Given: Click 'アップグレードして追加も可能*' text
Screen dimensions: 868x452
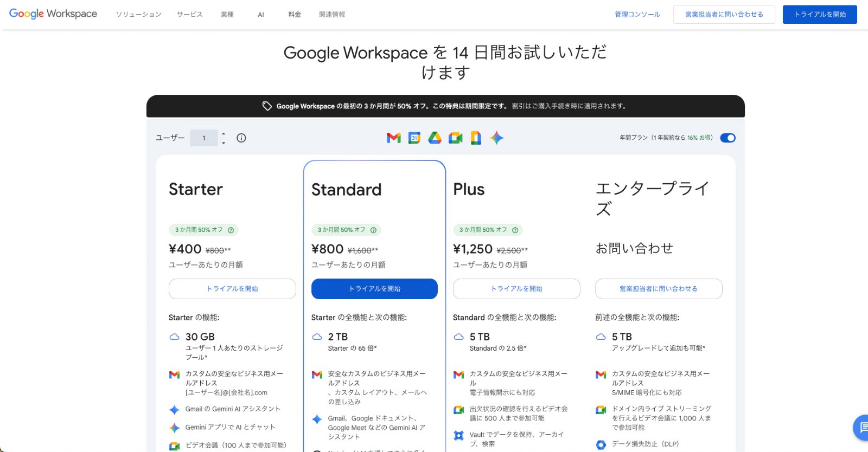Looking at the screenshot, I should 659,348.
